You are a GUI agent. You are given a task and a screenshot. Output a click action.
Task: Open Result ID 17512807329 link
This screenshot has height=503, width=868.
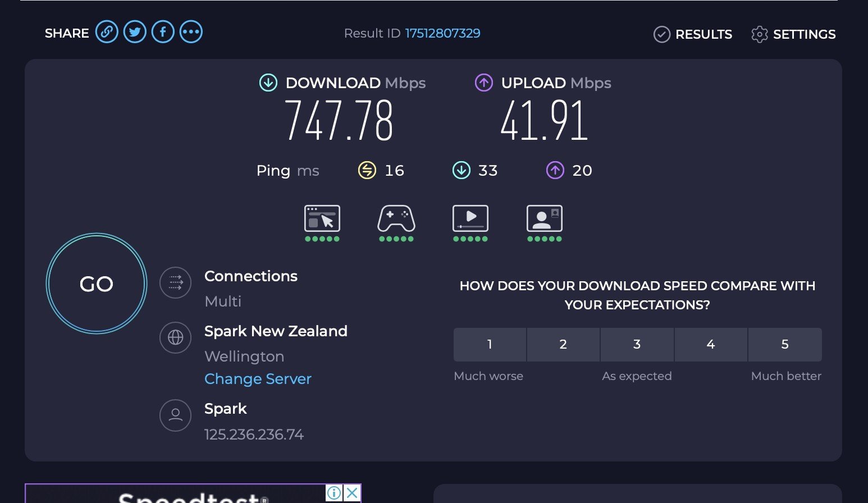click(x=443, y=33)
